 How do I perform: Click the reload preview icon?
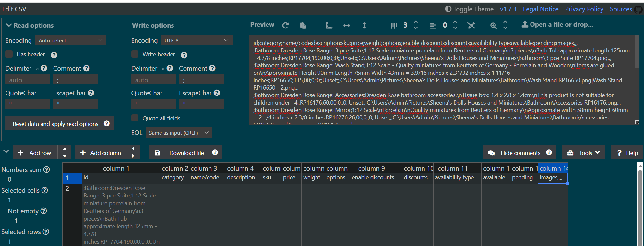point(285,25)
